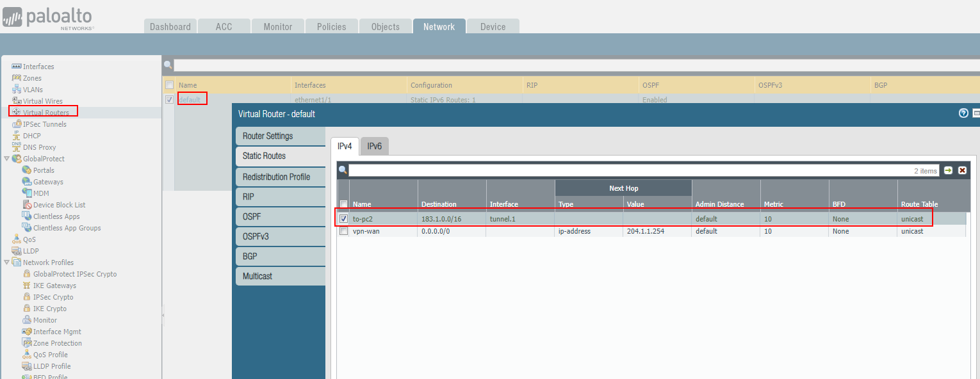980x379 pixels.
Task: Clear the static routes filter with red X
Action: click(962, 170)
